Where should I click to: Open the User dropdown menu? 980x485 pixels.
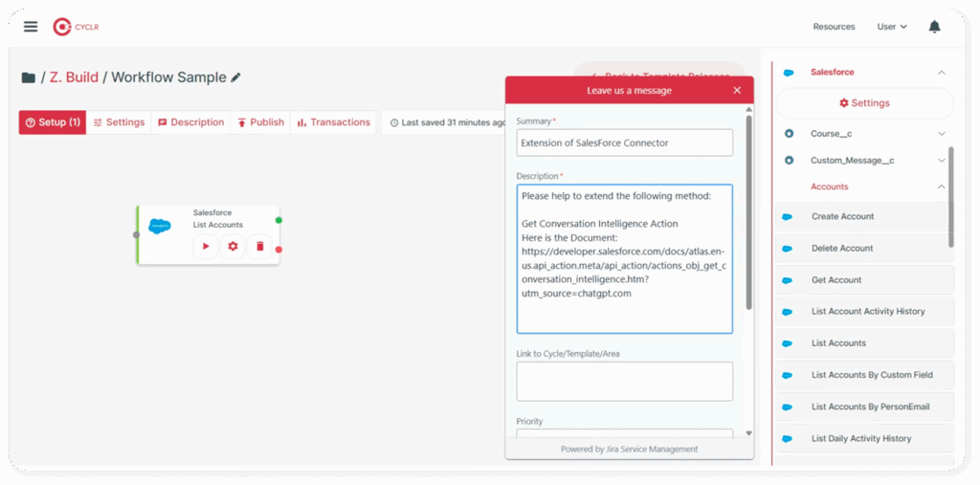892,27
